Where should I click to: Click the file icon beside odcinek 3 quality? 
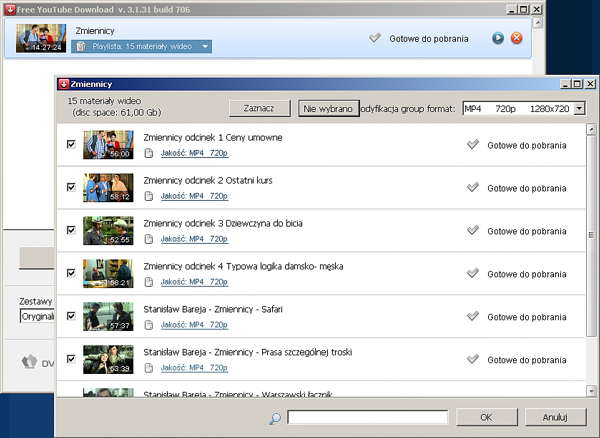(149, 239)
